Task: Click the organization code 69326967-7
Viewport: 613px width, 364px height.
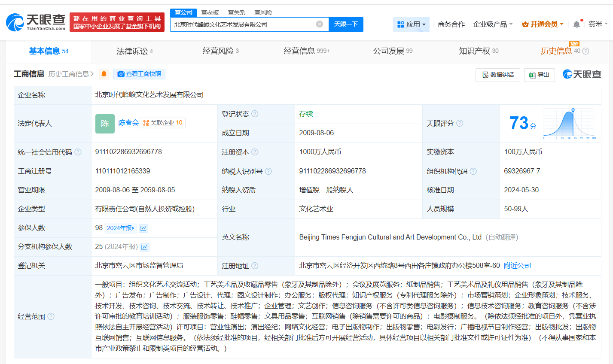Action: pos(522,171)
